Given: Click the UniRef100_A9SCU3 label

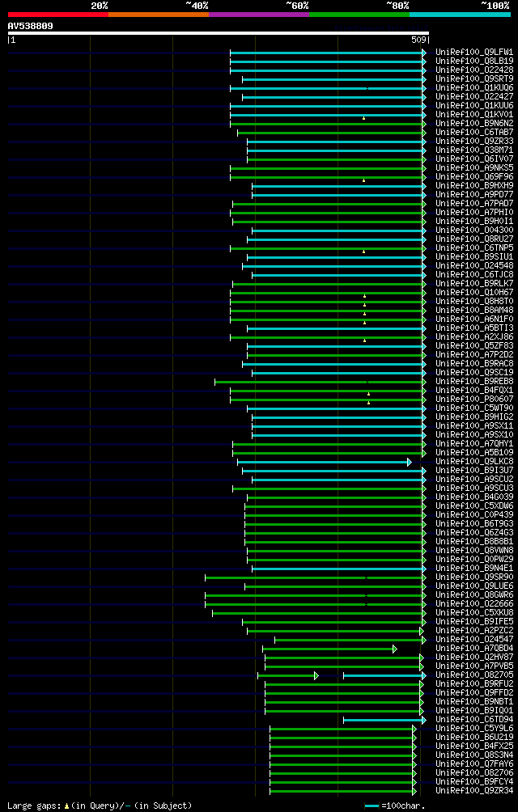Looking at the screenshot, I should click(x=474, y=488).
